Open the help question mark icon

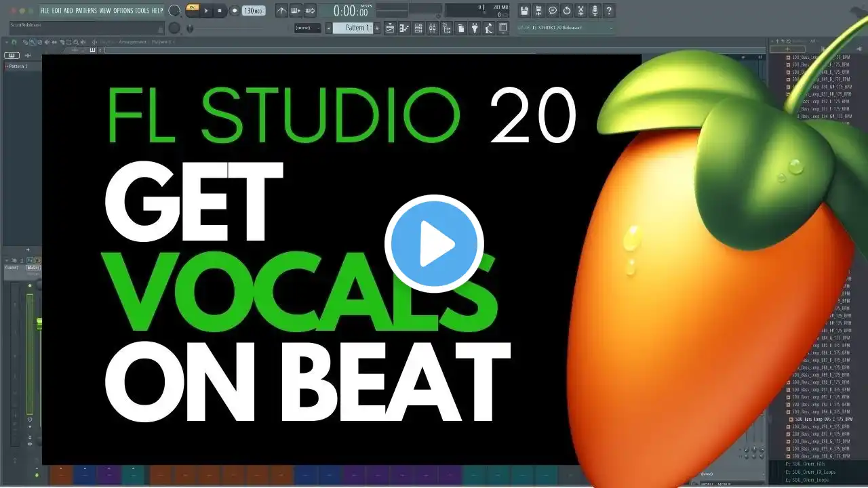(609, 11)
